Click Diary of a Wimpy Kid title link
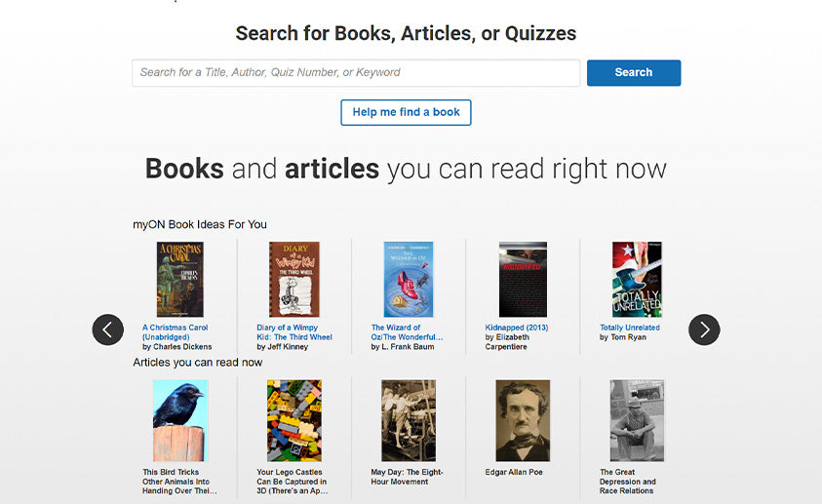This screenshot has height=504, width=822. point(294,332)
